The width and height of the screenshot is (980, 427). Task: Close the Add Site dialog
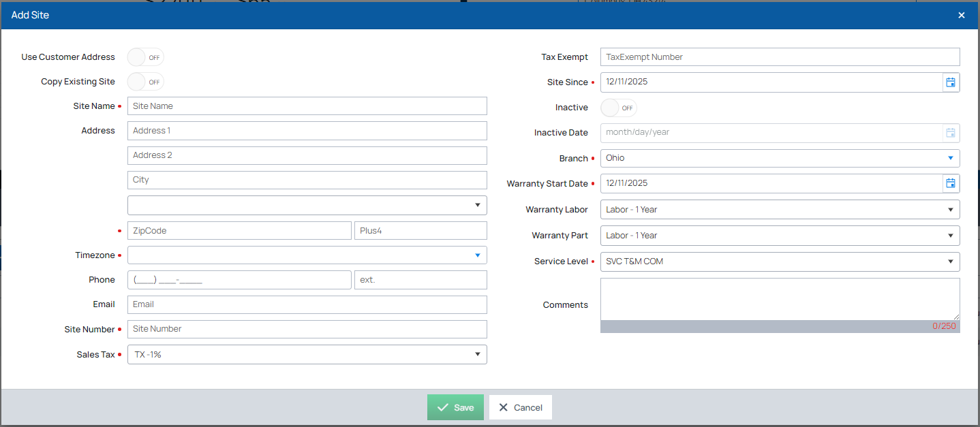click(x=962, y=15)
